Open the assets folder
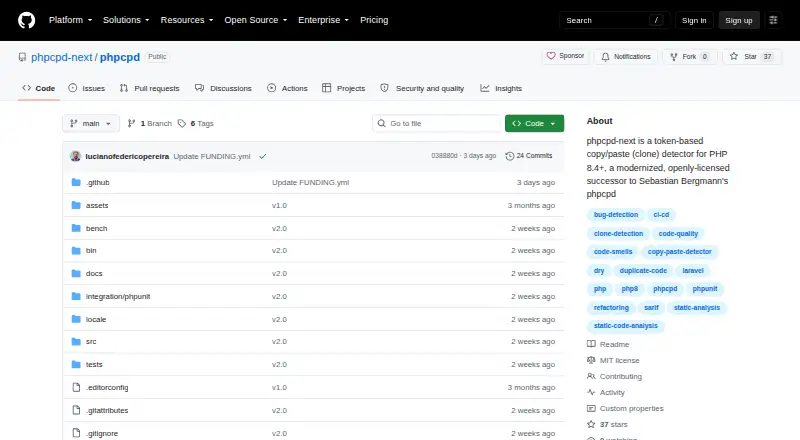800x440 pixels. [x=97, y=205]
